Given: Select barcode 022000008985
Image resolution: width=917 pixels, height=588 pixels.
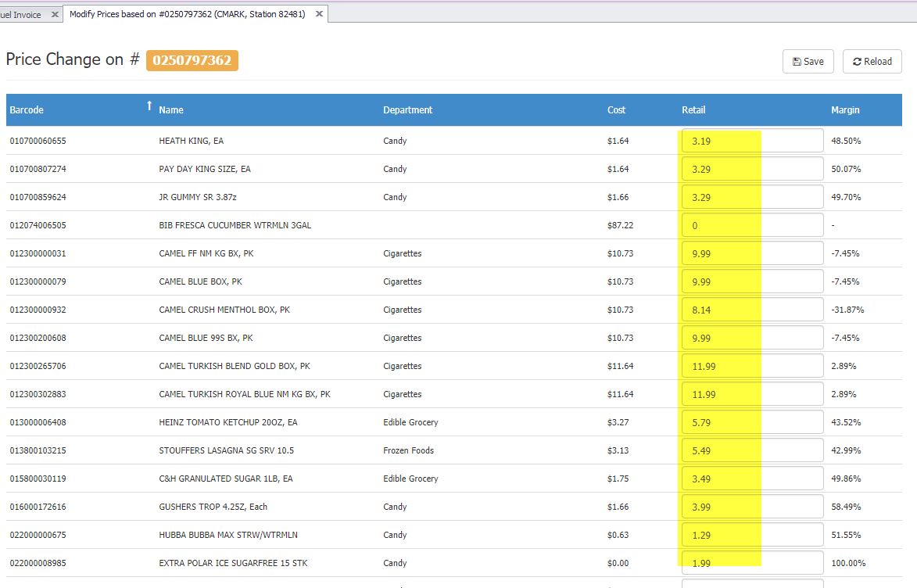Looking at the screenshot, I should (x=38, y=563).
